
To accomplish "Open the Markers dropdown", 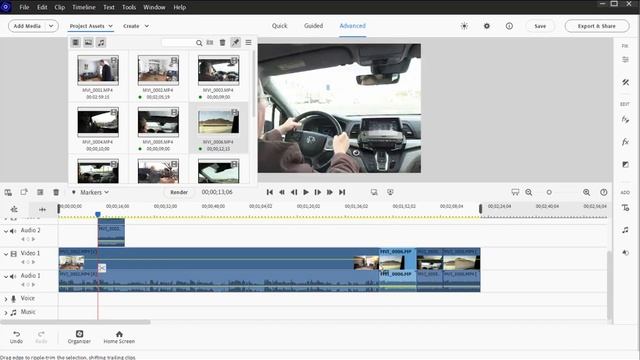I will coord(95,192).
